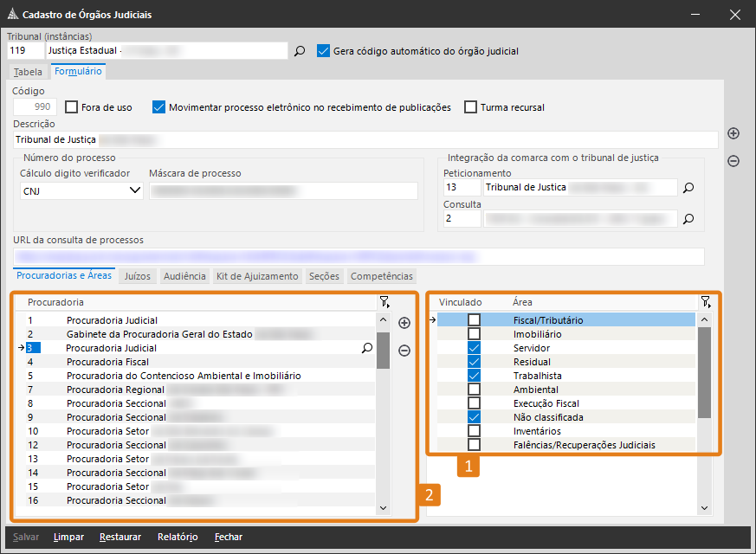The image size is (756, 554).
Task: Click the Peticionamento search magnifier icon
Action: click(688, 187)
